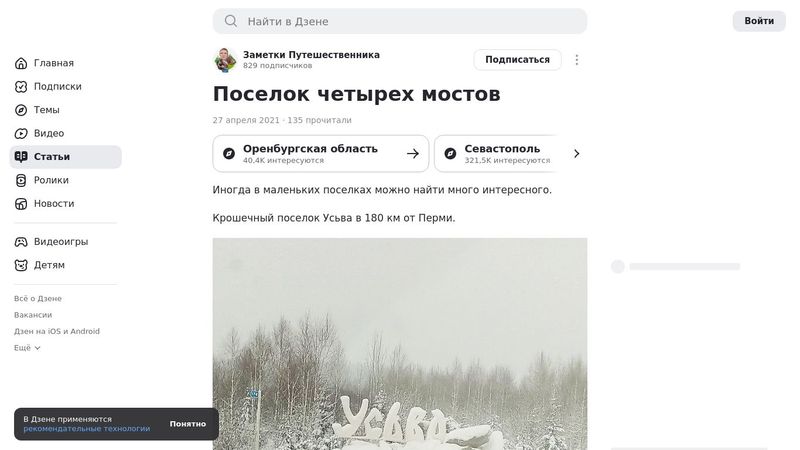Open the Видеоигры gamepad icon
This screenshot has height=450, width=800.
pyautogui.click(x=21, y=242)
